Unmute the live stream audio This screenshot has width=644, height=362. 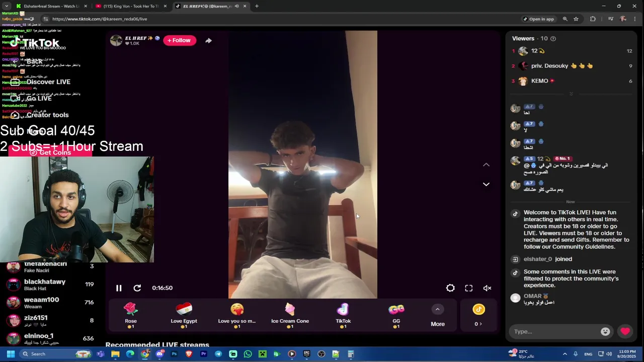[x=487, y=288]
